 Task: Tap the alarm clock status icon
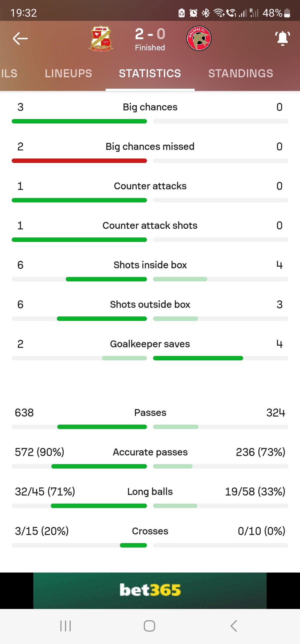(193, 13)
